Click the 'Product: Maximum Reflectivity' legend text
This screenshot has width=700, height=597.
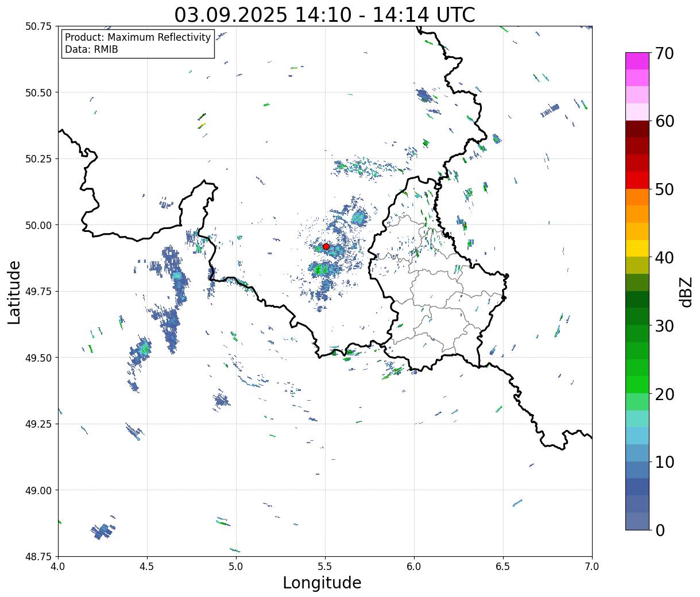point(138,37)
